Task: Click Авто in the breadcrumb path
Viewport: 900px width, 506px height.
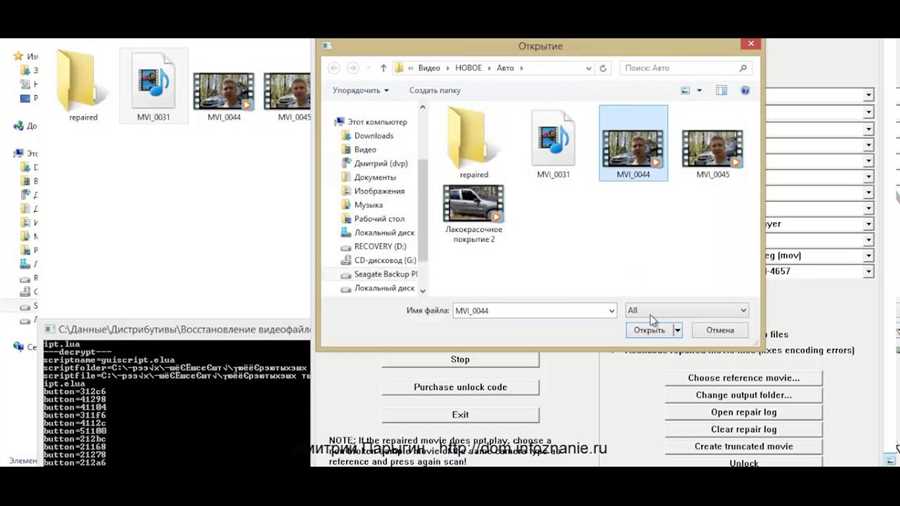Action: tap(505, 68)
